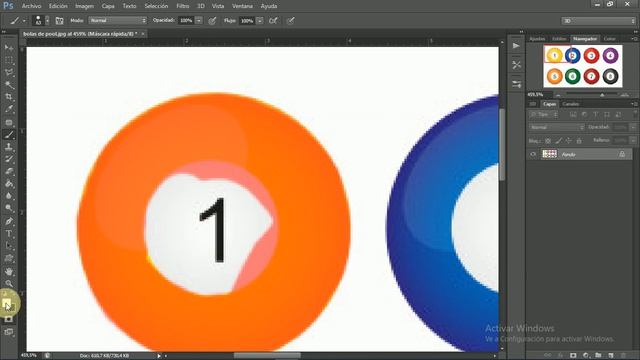Change screen mode from toolbox bottom
Image resolution: width=640 pixels, height=360 pixels.
pyautogui.click(x=9, y=332)
